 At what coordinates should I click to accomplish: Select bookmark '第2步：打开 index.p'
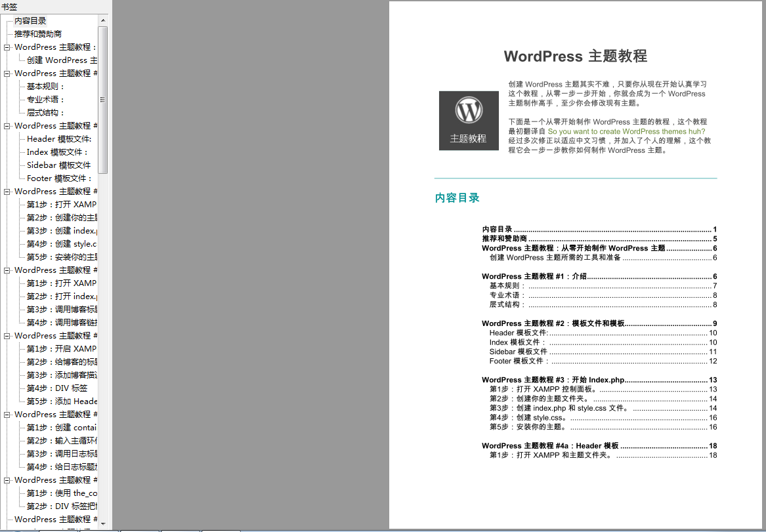tap(62, 297)
